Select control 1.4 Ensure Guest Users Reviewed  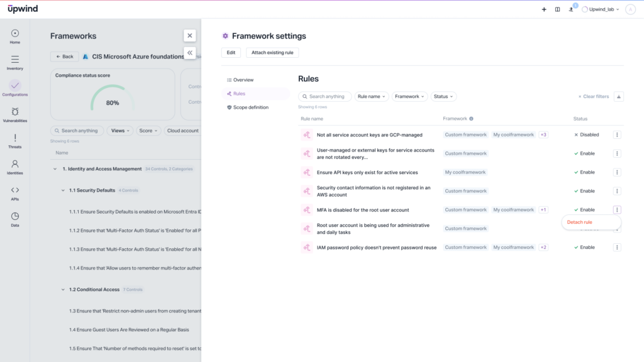click(x=129, y=329)
